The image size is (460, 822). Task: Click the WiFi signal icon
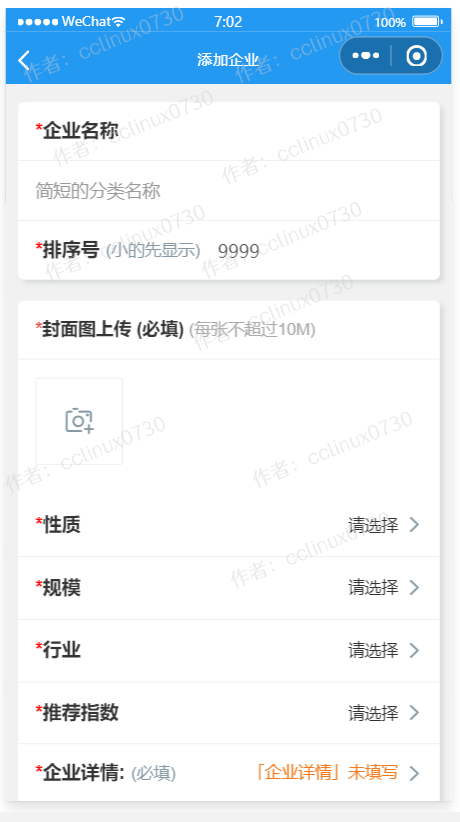tap(119, 21)
